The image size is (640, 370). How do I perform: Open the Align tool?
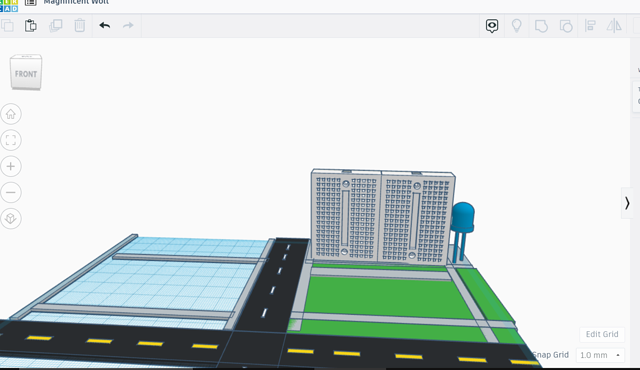(x=590, y=26)
